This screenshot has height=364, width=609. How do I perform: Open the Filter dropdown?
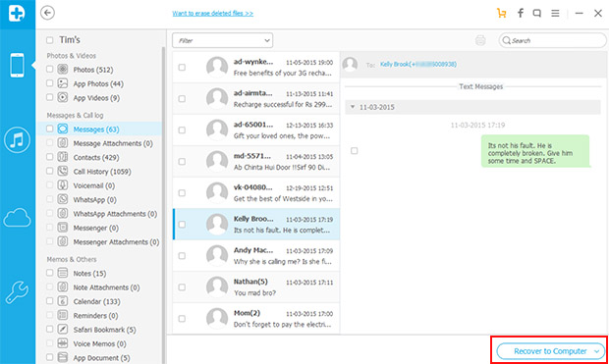[223, 40]
